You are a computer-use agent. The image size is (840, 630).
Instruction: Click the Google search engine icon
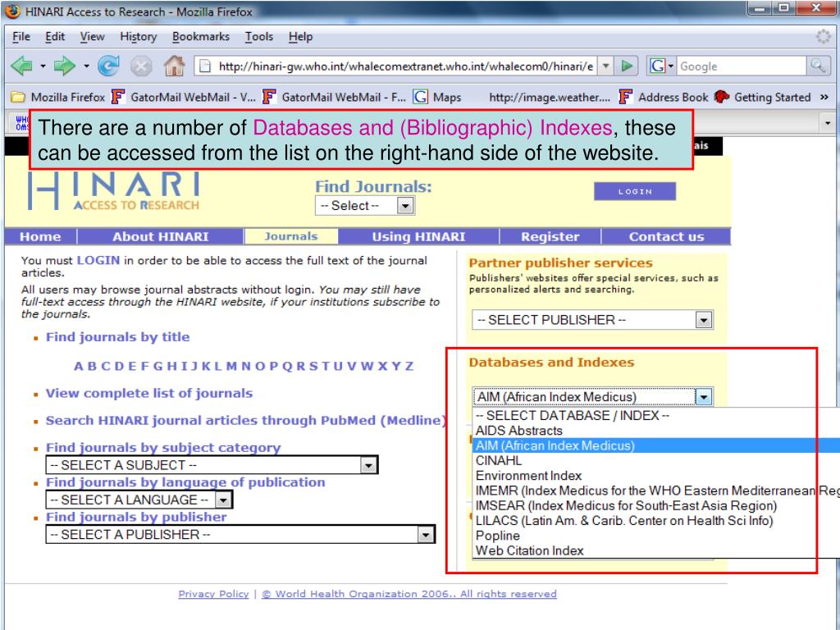tap(657, 66)
